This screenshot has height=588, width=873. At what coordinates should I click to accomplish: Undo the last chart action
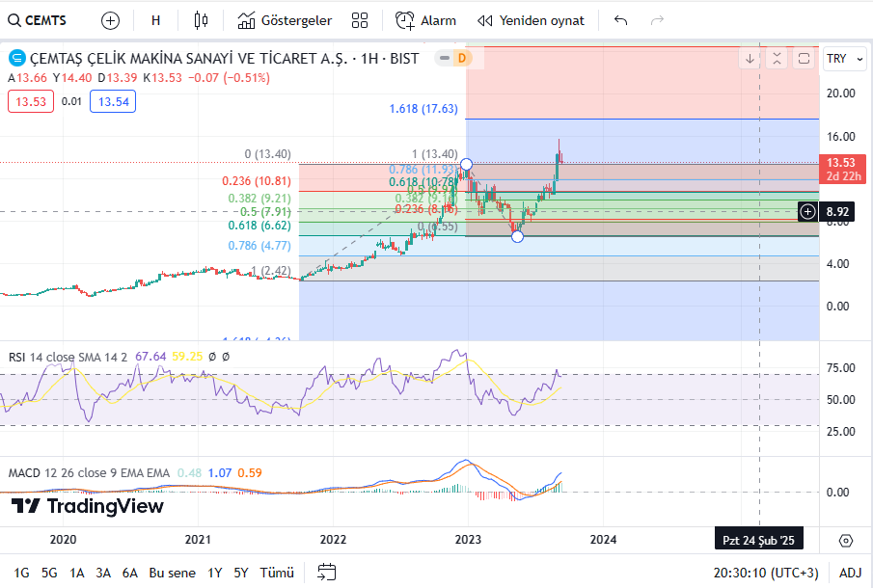(x=621, y=20)
